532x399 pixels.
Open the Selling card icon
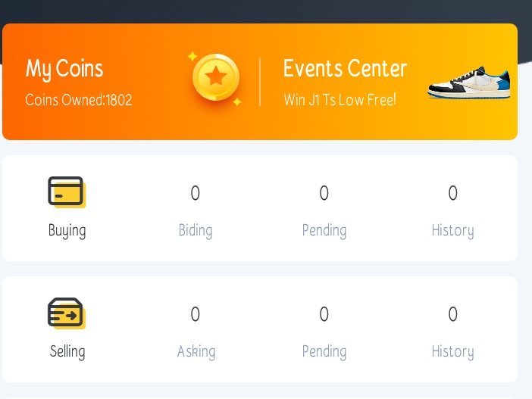click(x=66, y=313)
